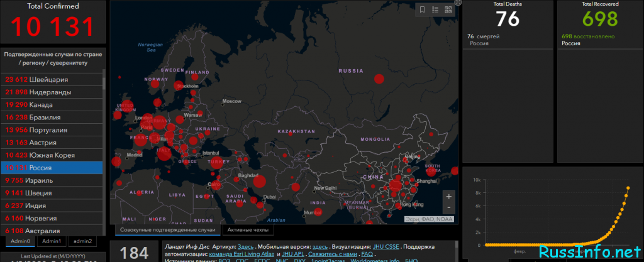The image size is (644, 262).
Task: Click the Istanbul city label on map
Action: [x=211, y=153]
